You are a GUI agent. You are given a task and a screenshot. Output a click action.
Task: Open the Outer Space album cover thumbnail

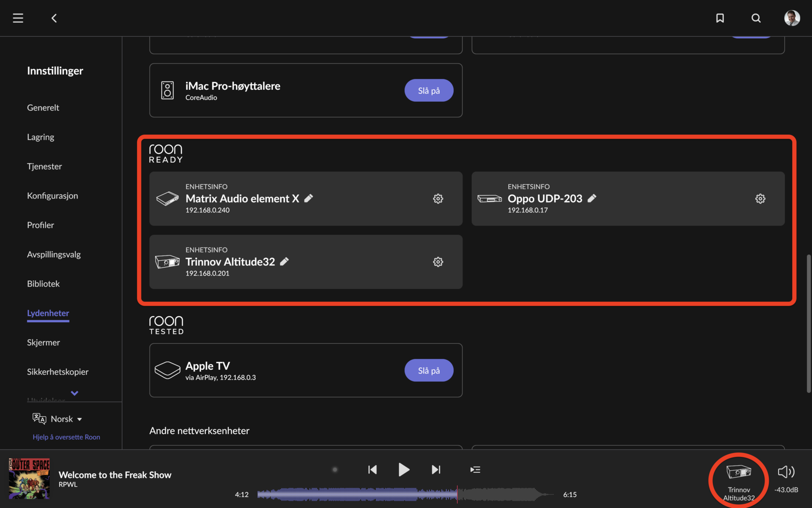tap(29, 478)
